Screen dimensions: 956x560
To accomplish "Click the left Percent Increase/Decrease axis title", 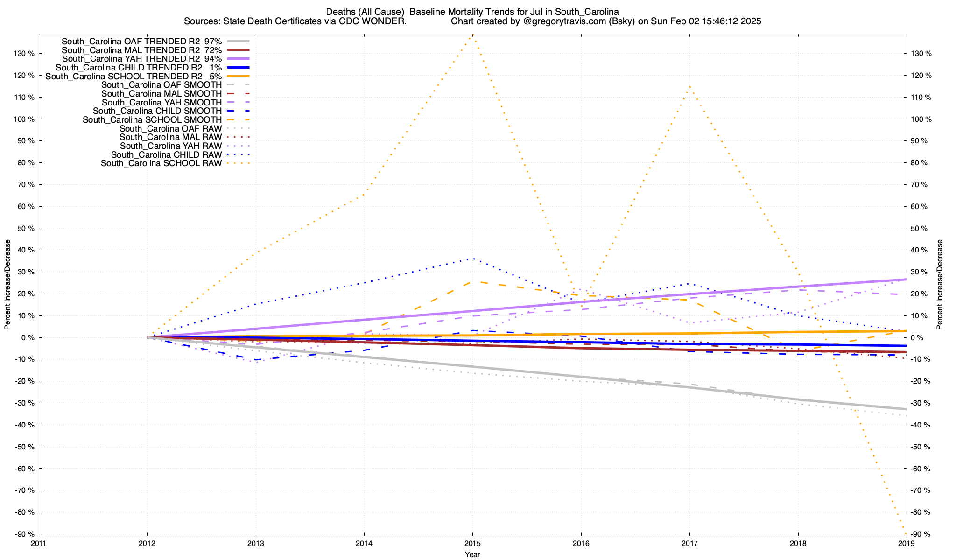I will [x=7, y=285].
